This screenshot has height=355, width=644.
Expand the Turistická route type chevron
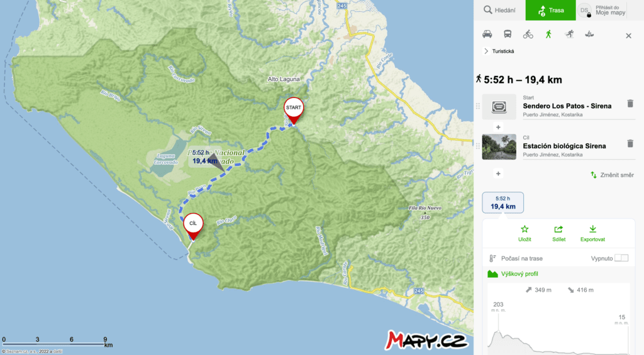[486, 52]
